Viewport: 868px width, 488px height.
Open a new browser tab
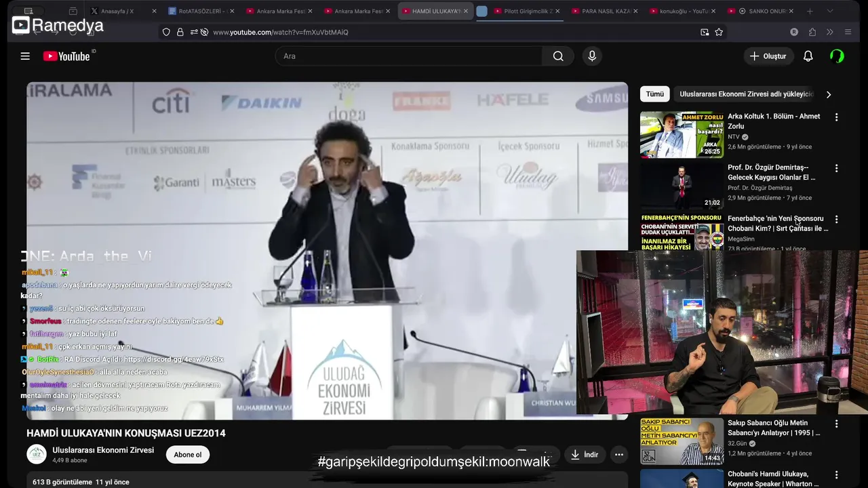click(x=810, y=11)
